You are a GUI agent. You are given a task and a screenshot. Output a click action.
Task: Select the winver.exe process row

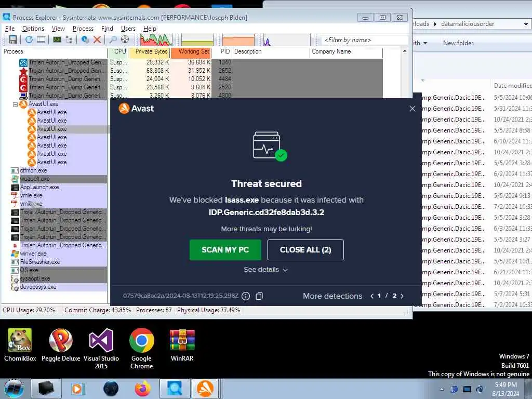point(59,254)
